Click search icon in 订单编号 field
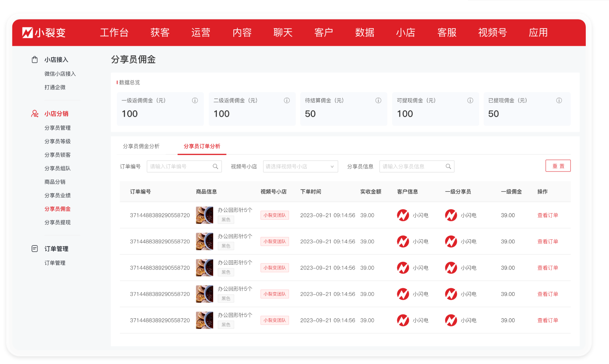The height and width of the screenshot is (364, 609). click(x=215, y=166)
